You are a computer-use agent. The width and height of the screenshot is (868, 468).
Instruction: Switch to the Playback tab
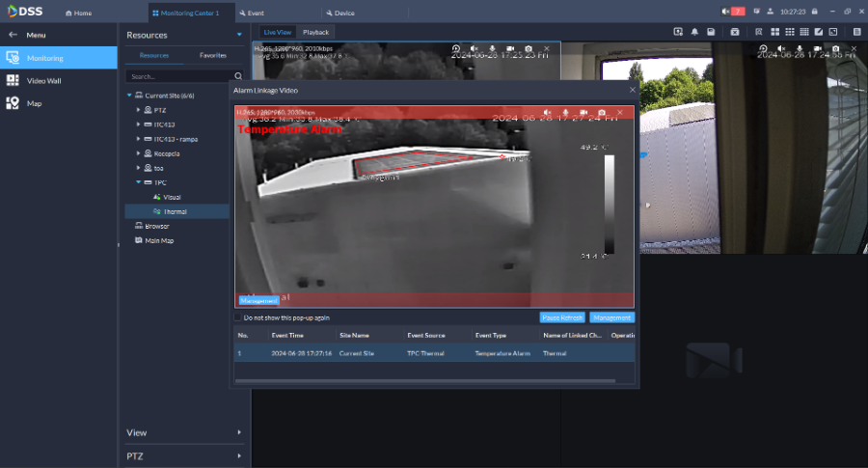tap(315, 32)
